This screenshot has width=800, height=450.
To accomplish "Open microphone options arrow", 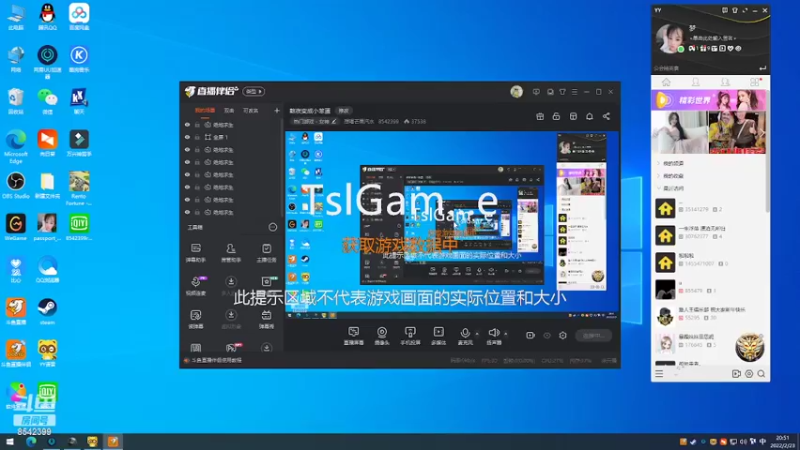I will [477, 334].
